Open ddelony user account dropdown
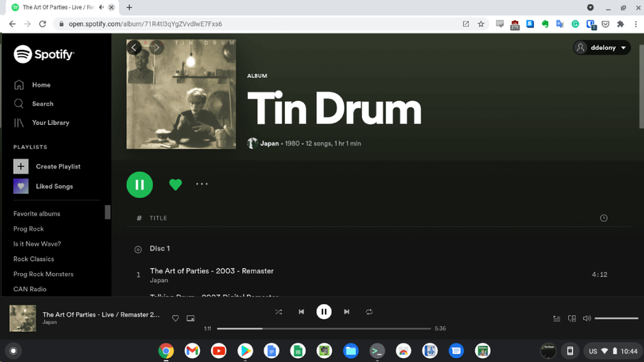The image size is (644, 362). [x=602, y=48]
